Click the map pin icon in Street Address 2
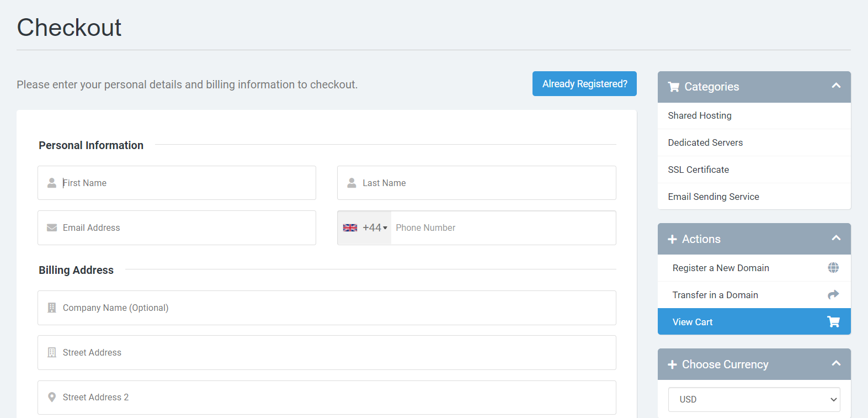The image size is (868, 418). [x=52, y=397]
